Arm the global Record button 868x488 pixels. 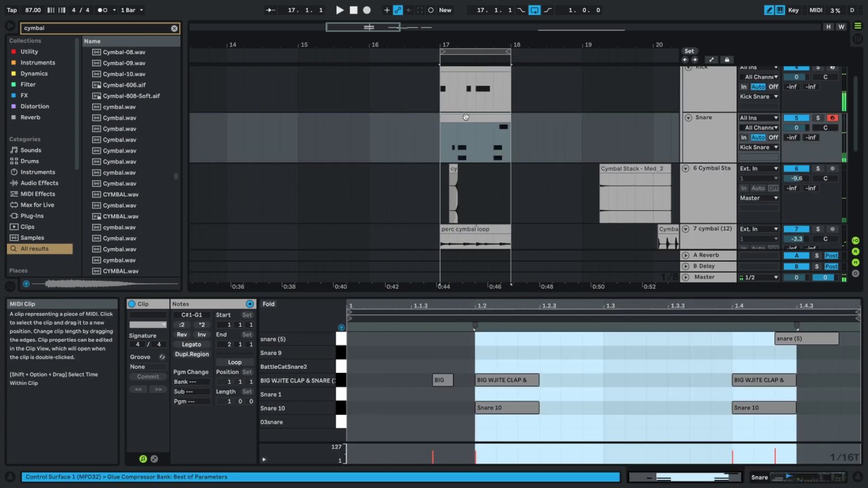point(367,10)
